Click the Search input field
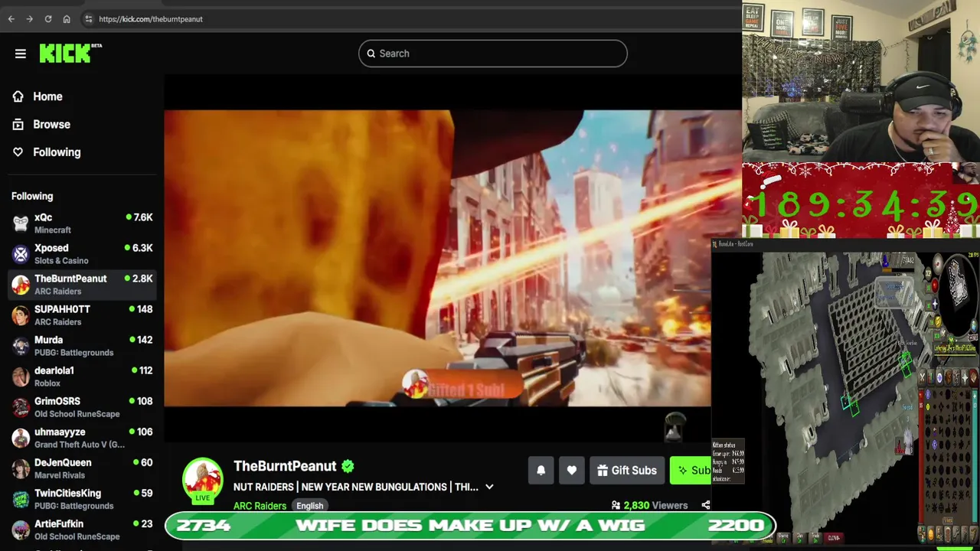 coord(493,54)
